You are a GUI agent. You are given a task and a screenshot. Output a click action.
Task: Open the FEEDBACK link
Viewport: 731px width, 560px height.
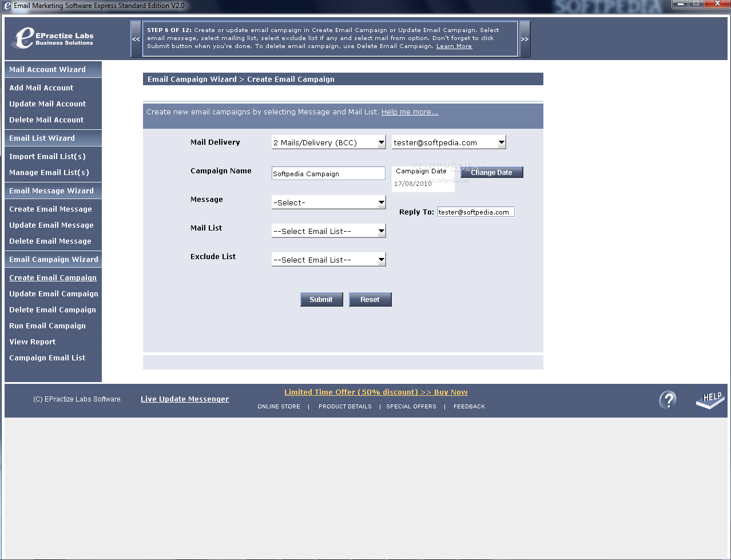click(x=469, y=407)
